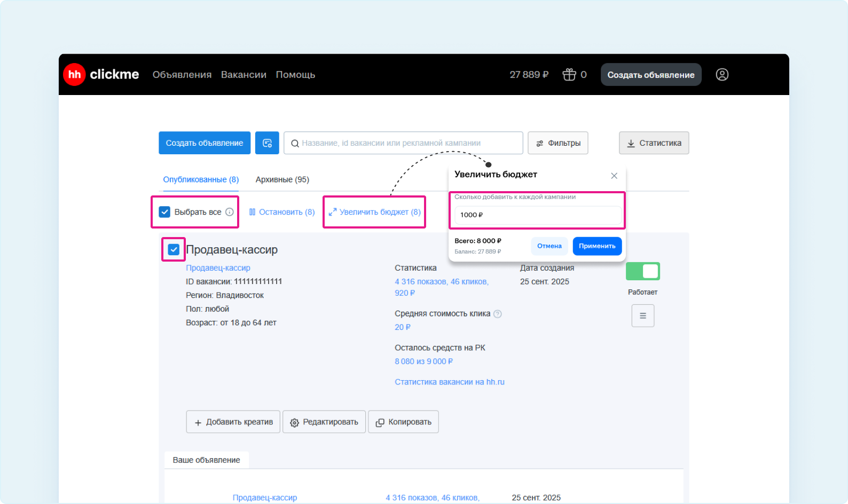This screenshot has height=504, width=848.
Task: Open the gift bonus icon
Action: click(x=569, y=75)
